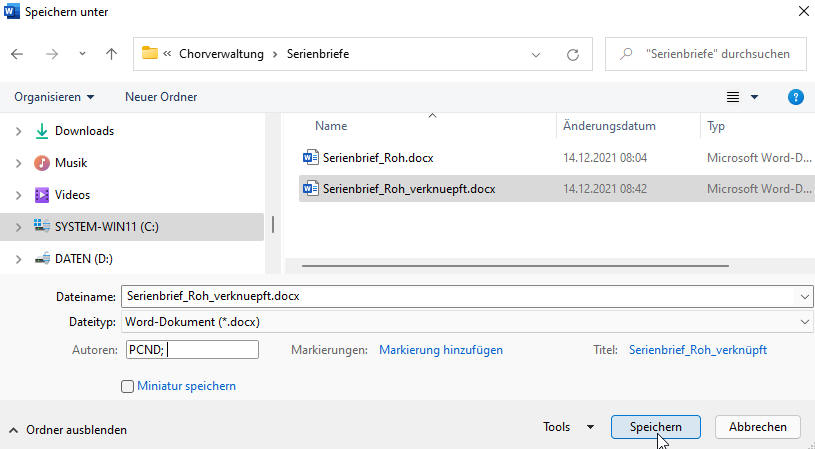Open the Organisieren menu
815x449 pixels.
point(55,97)
